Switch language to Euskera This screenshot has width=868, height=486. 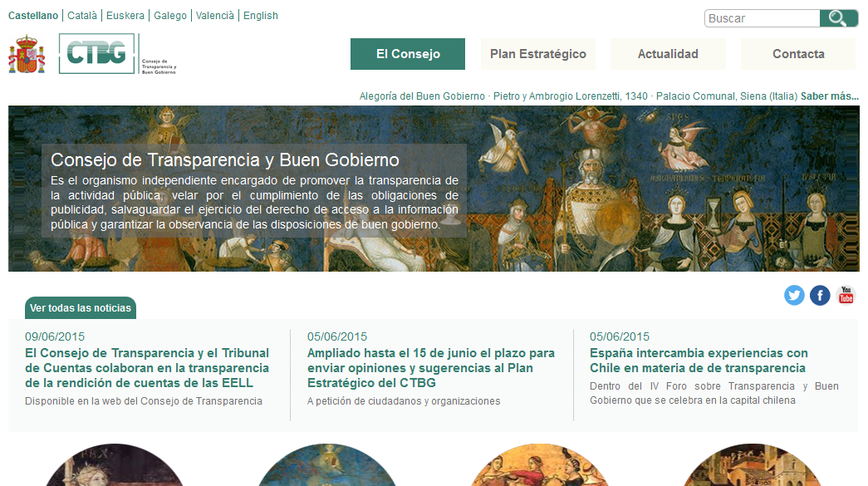[125, 16]
